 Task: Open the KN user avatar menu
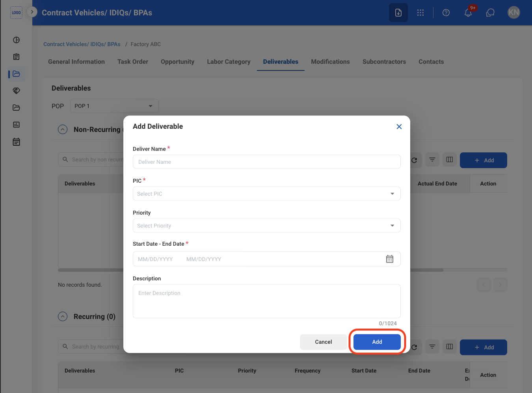pos(514,12)
